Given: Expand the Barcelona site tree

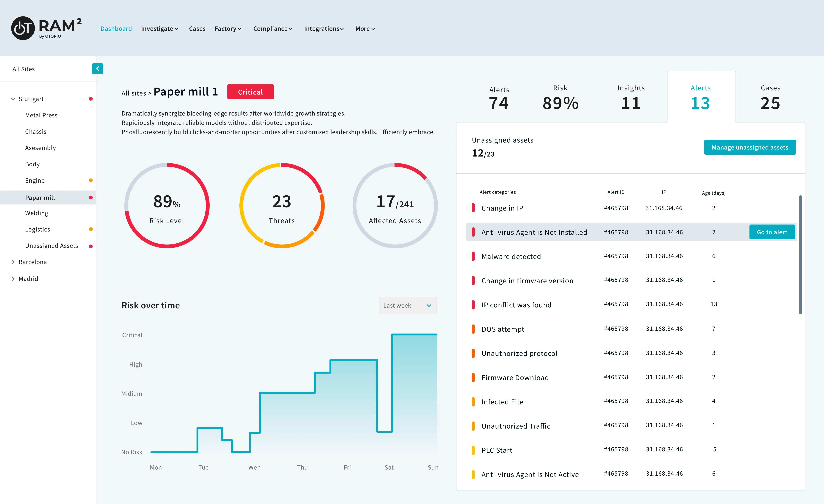Looking at the screenshot, I should (13, 262).
